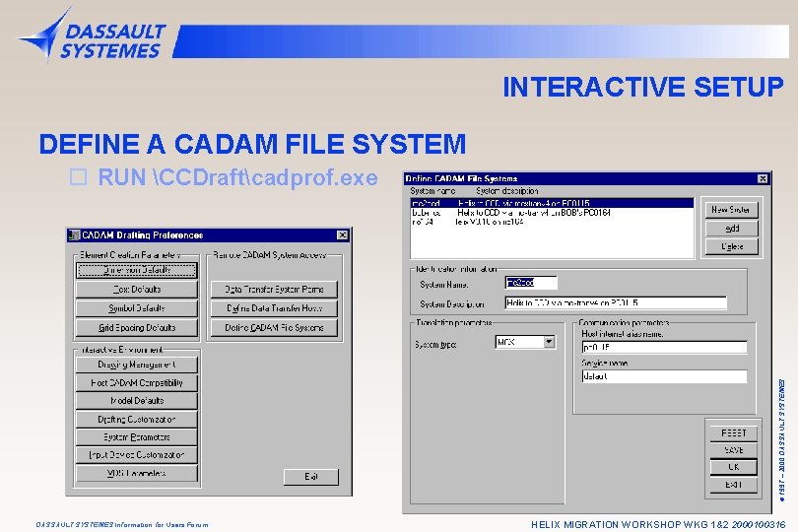Click EXIT in Define CADAM File Systems
The image size is (798, 532).
coord(733,485)
